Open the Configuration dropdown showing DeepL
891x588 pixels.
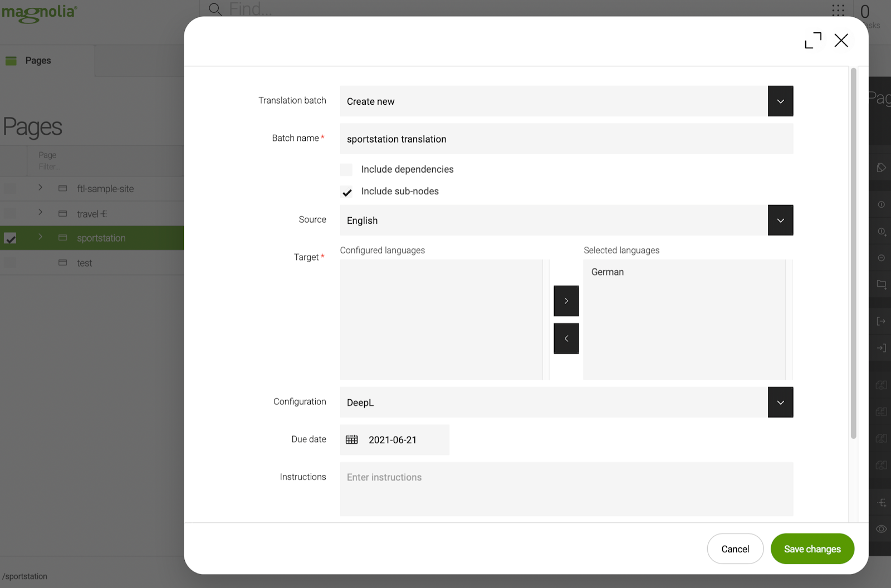coord(780,403)
